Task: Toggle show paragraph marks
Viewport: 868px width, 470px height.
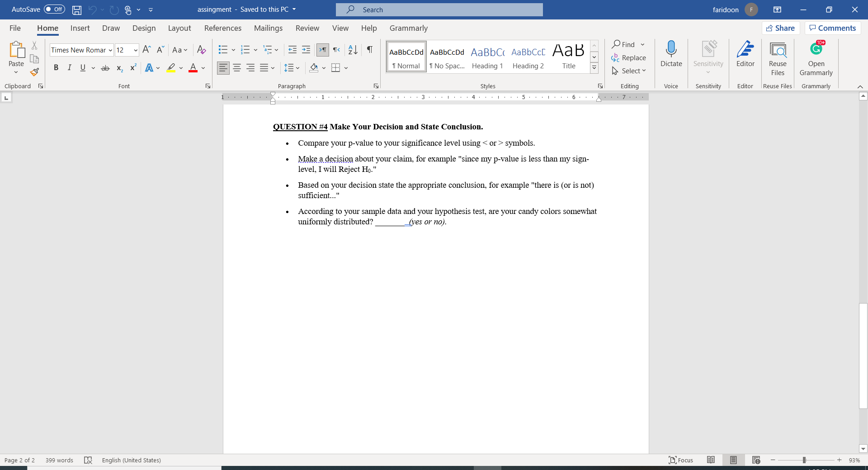Action: [x=370, y=50]
